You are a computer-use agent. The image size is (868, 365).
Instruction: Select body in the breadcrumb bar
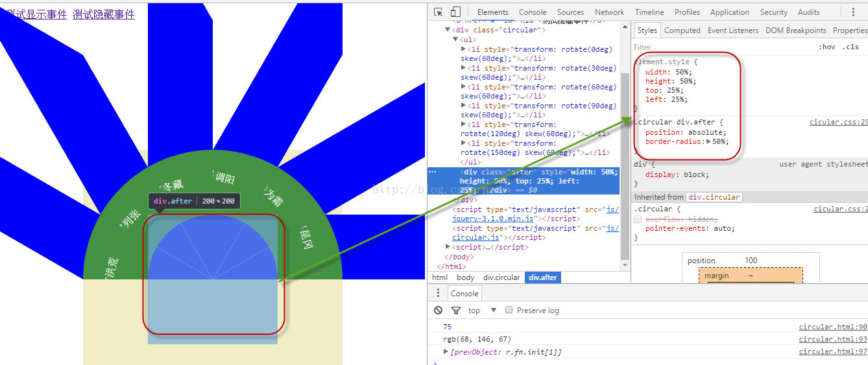click(x=465, y=277)
